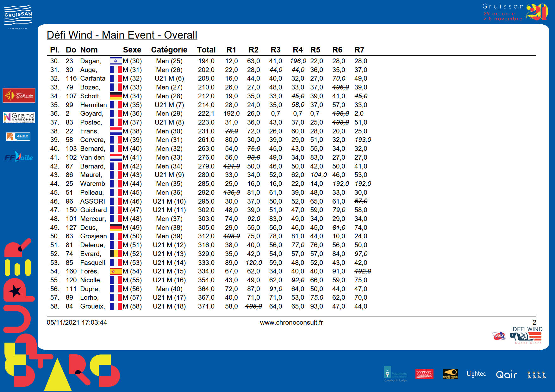Image resolution: width=555 pixels, height=392 pixels.
Task: Click the name Lorho in row 57
Action: pos(90,297)
